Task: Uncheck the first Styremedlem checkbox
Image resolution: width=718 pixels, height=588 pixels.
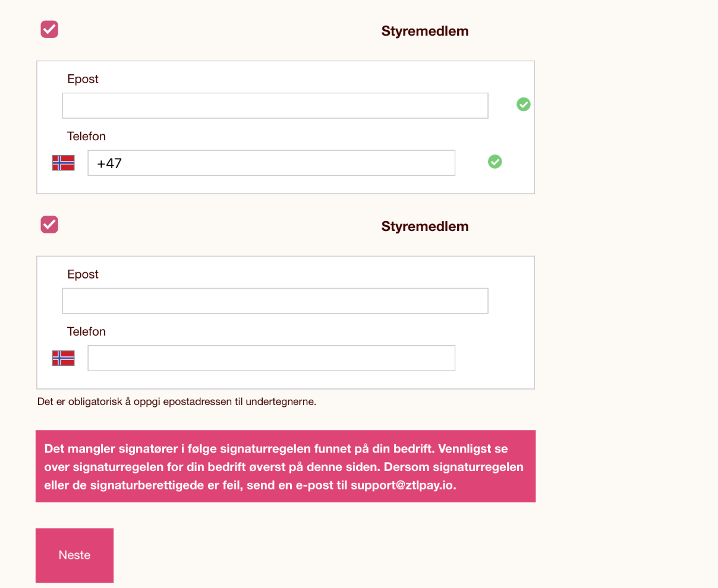Action: pos(49,29)
